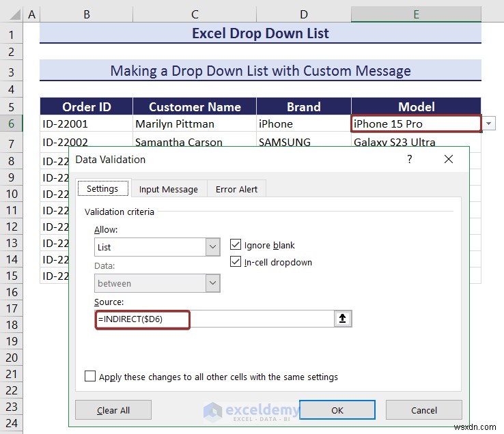Select column B header
This screenshot has height=434, width=504.
87,14
